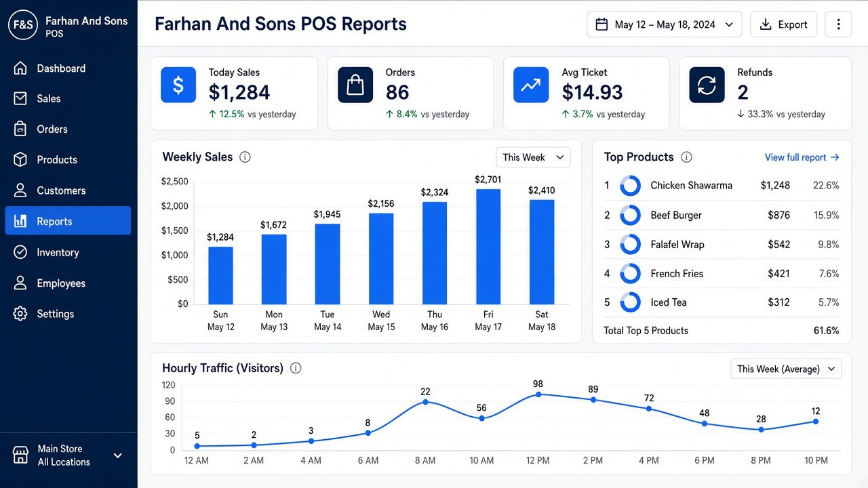Screen dimensions: 868x488
Task: Open the date range May 12 – May 18 dropdown
Action: (665, 24)
